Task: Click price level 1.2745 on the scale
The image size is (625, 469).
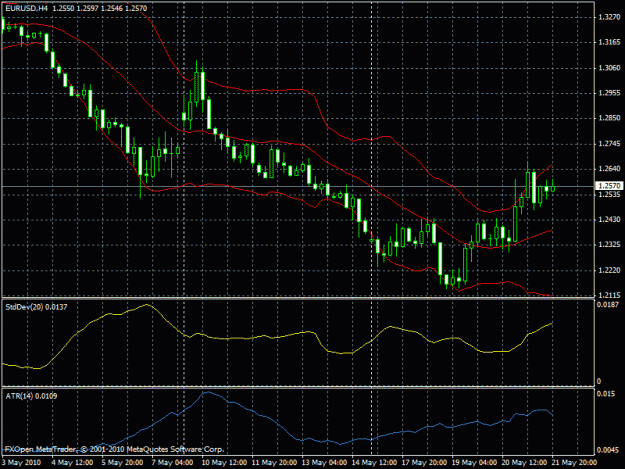Action: pos(609,143)
